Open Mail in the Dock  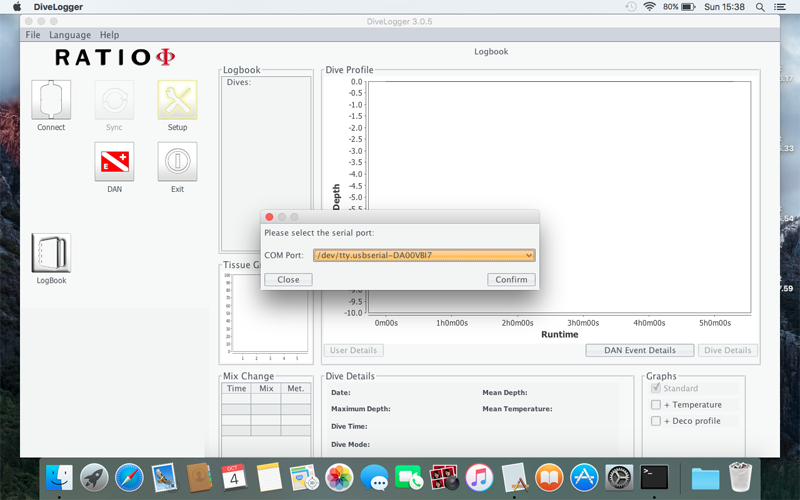pos(164,478)
